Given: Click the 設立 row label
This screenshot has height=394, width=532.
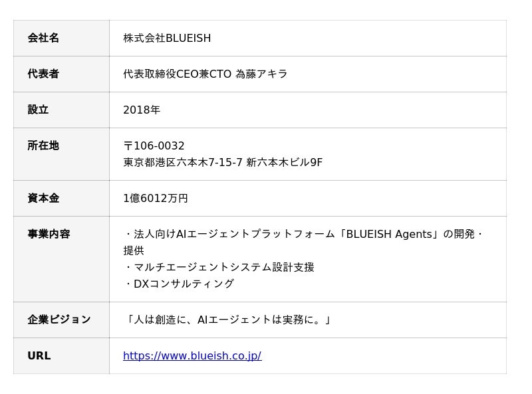Looking at the screenshot, I should click(x=61, y=110).
